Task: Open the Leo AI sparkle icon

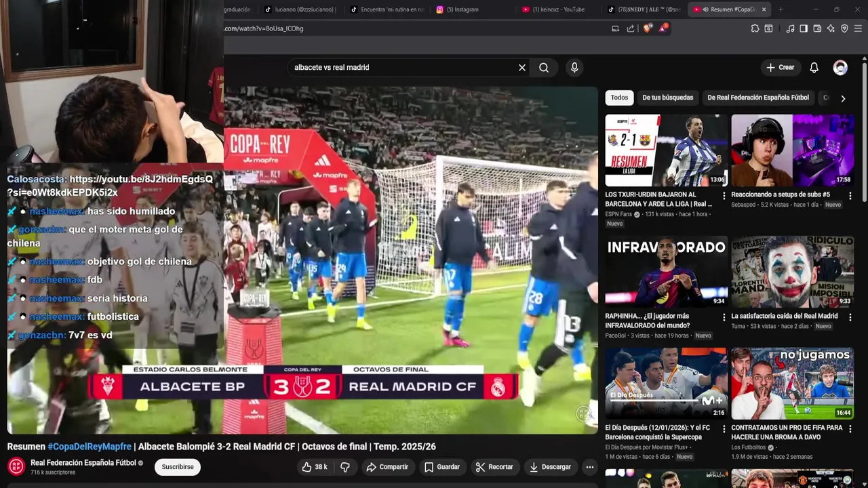Action: pos(831,28)
